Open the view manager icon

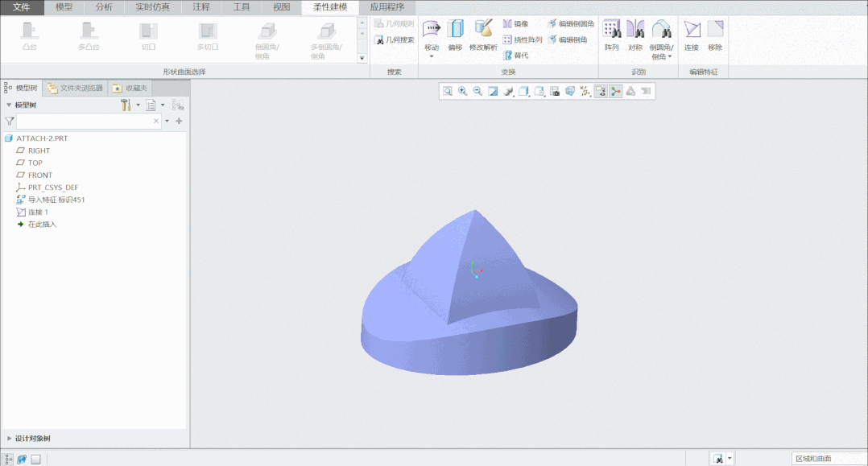[x=539, y=91]
